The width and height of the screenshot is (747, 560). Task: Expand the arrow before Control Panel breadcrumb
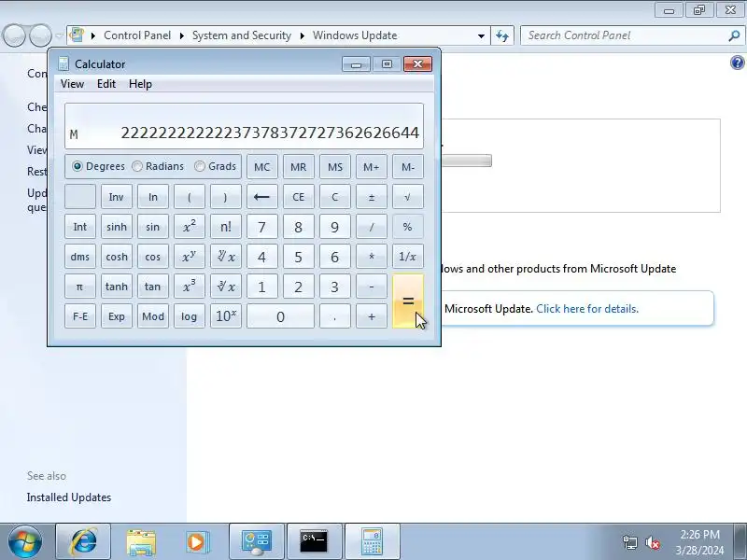click(x=92, y=35)
